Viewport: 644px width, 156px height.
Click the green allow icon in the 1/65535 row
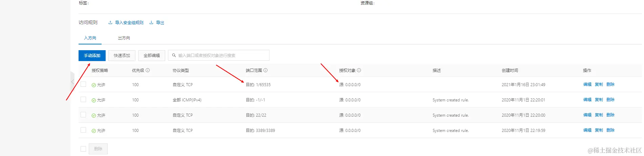(x=94, y=85)
